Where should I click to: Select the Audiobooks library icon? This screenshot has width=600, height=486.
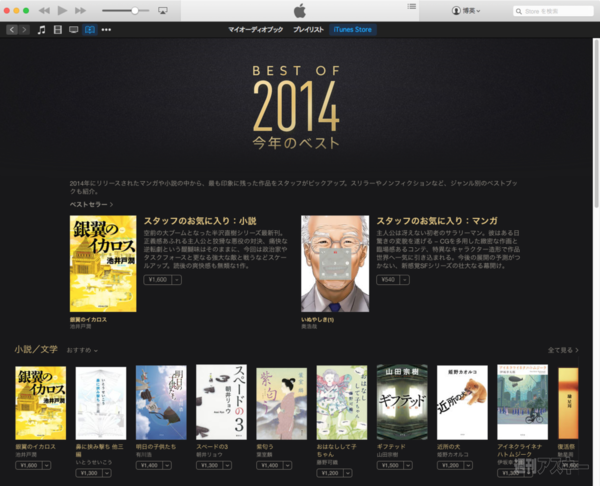pos(90,29)
